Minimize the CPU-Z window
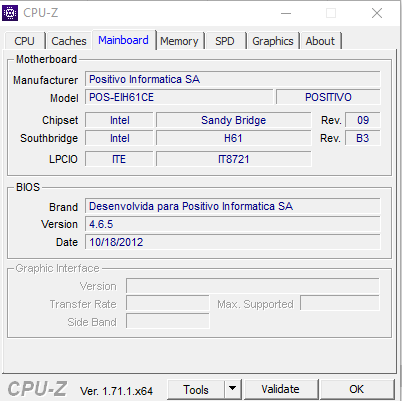Viewport: 402px width, 401px height. (286, 14)
